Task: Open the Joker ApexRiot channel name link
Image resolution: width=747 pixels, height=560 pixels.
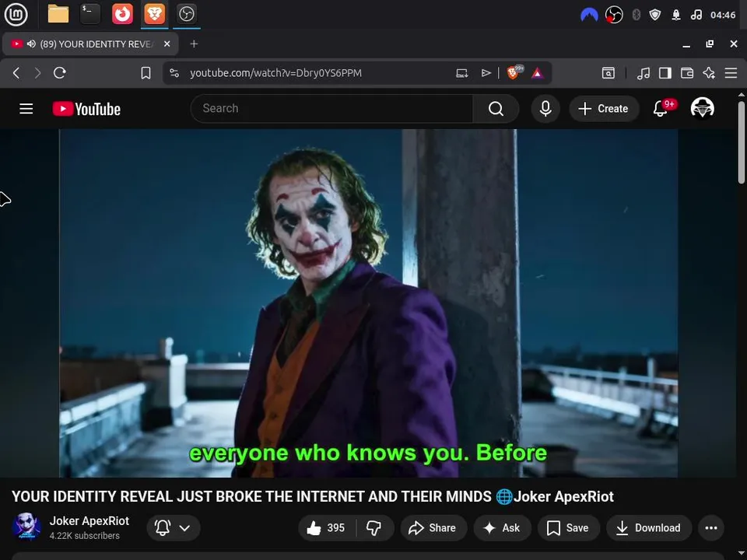Action: [89, 521]
